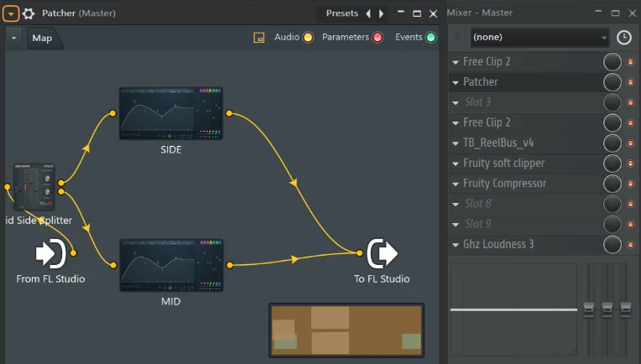Open the mixer clock latency icon

click(x=623, y=38)
